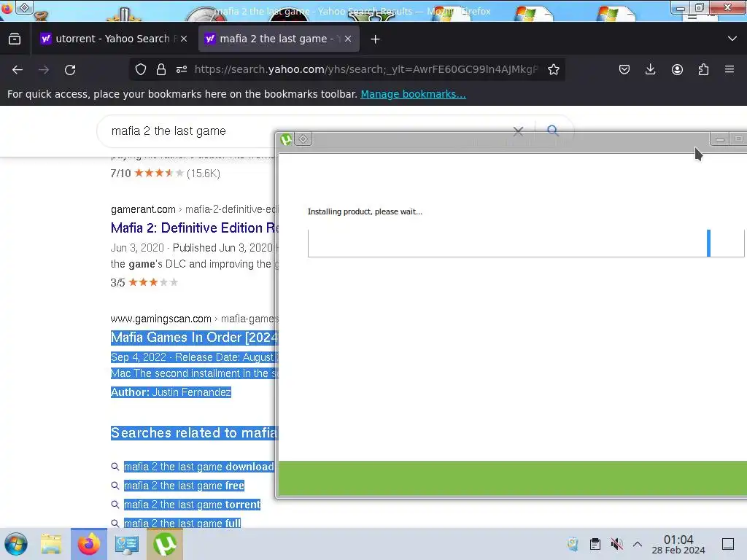Open Mafia 2: Definitive Edition review link
This screenshot has height=560, width=747.
pyautogui.click(x=194, y=228)
